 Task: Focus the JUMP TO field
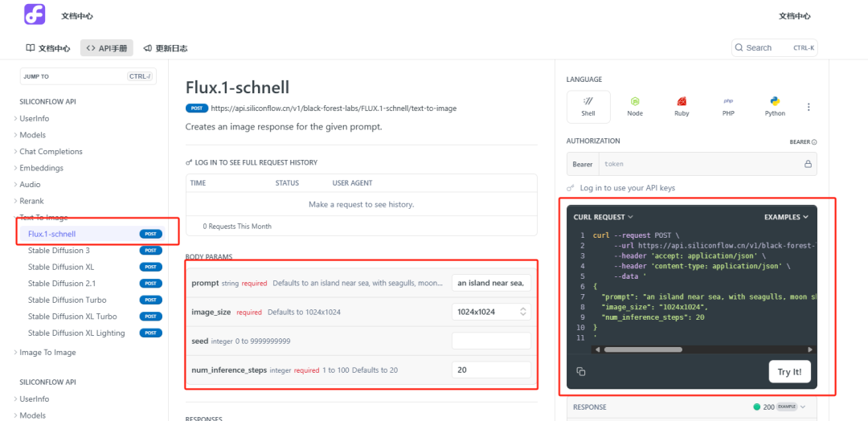(88, 76)
